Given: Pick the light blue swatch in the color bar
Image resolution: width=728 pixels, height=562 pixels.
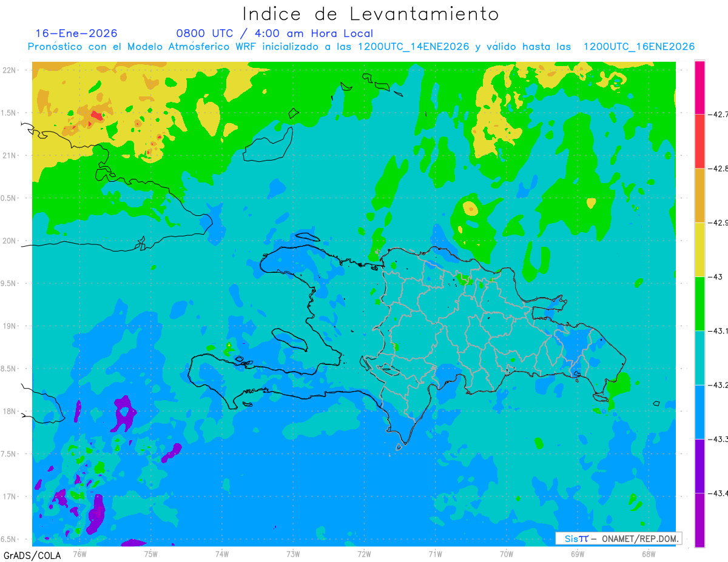Looking at the screenshot, I should point(699,412).
